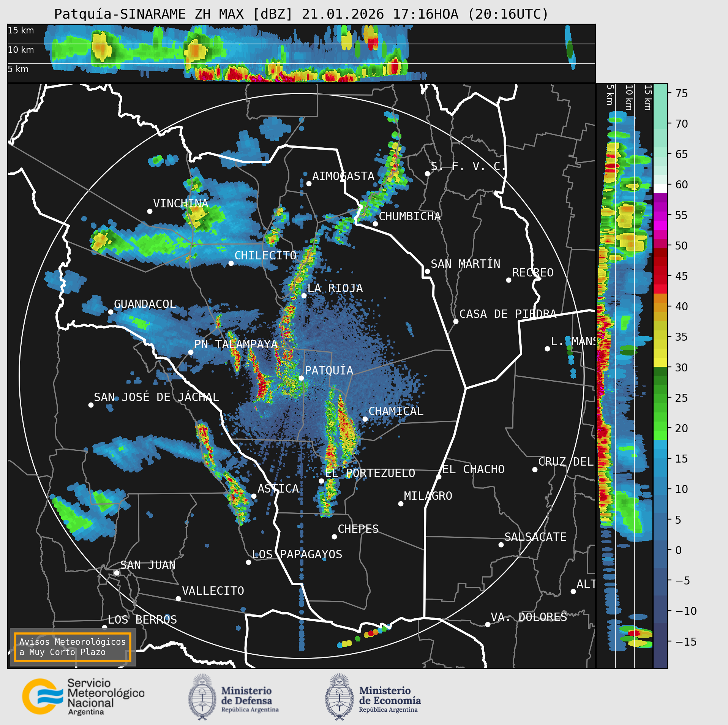Click the SAN JOSÉ DE JÁCHAL label
This screenshot has width=728, height=725.
point(156,397)
